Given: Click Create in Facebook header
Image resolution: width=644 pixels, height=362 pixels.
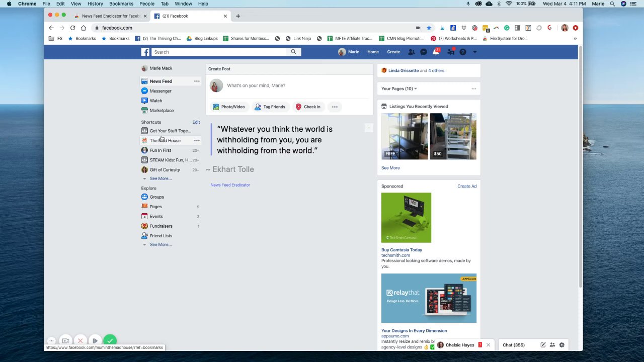Looking at the screenshot, I should [393, 52].
